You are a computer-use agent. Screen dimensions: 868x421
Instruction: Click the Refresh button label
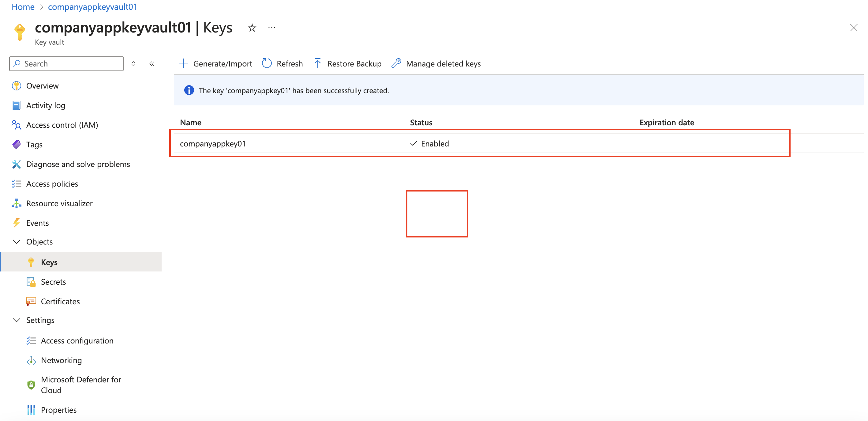tap(290, 64)
